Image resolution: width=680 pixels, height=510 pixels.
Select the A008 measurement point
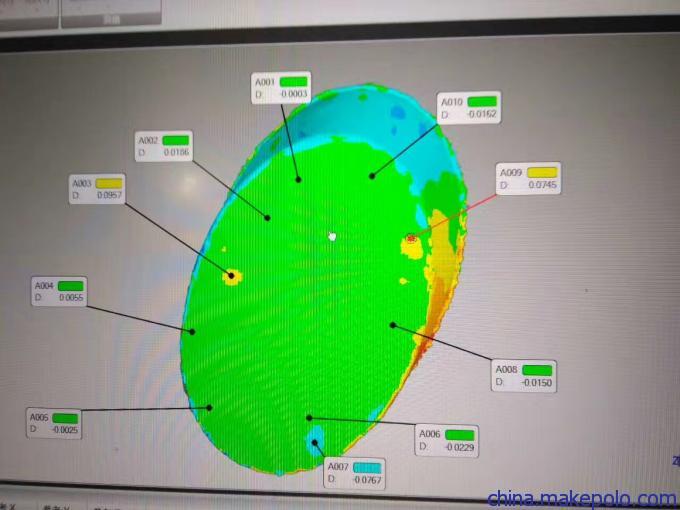(x=392, y=325)
